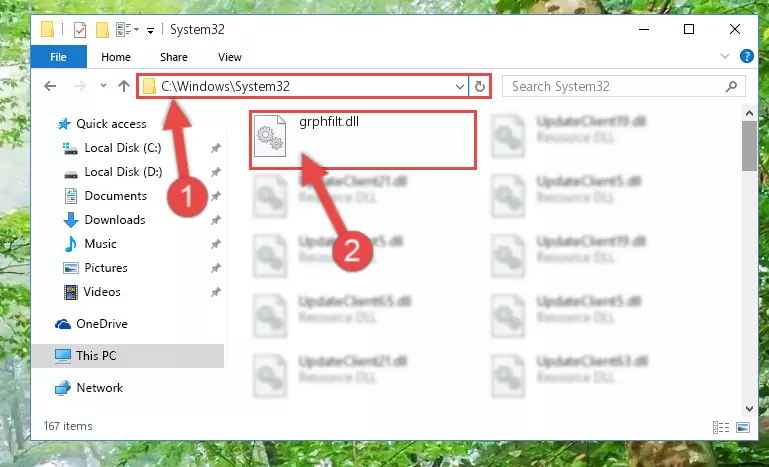Click the folder icon in address bar
The width and height of the screenshot is (769, 467).
tap(150, 87)
